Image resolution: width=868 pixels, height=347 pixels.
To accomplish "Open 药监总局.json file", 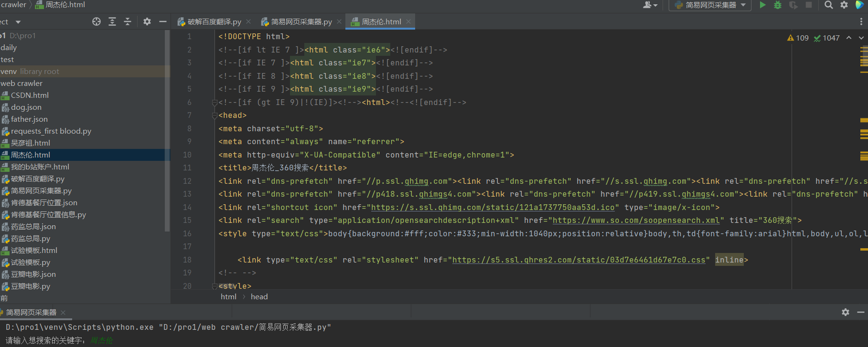I will click(x=33, y=227).
